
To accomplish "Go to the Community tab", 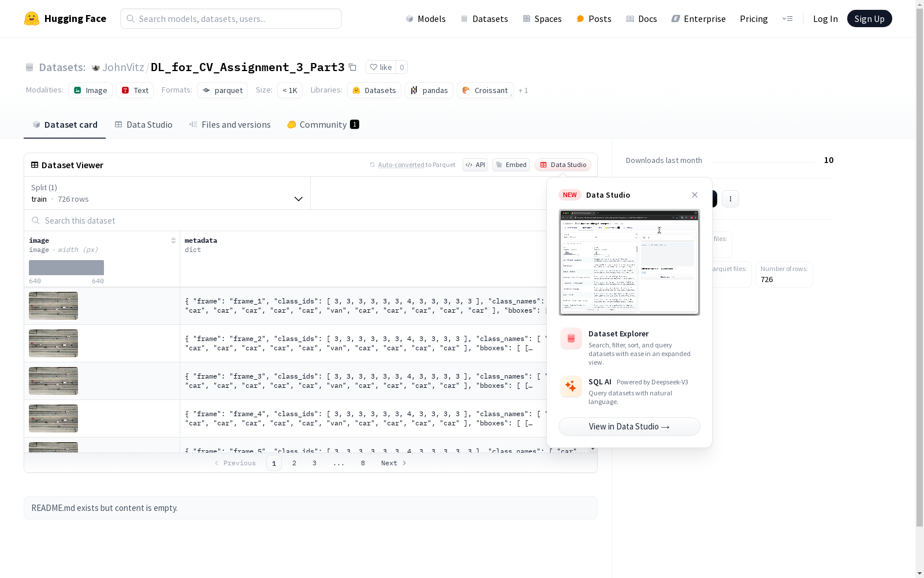I will [323, 125].
